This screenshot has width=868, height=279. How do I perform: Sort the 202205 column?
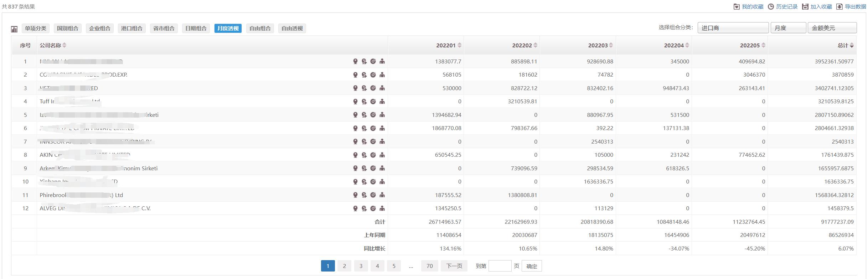pos(763,45)
